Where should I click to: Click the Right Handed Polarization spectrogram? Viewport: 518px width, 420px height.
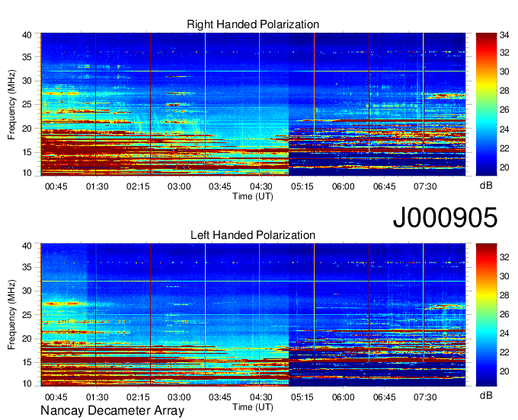(253, 104)
